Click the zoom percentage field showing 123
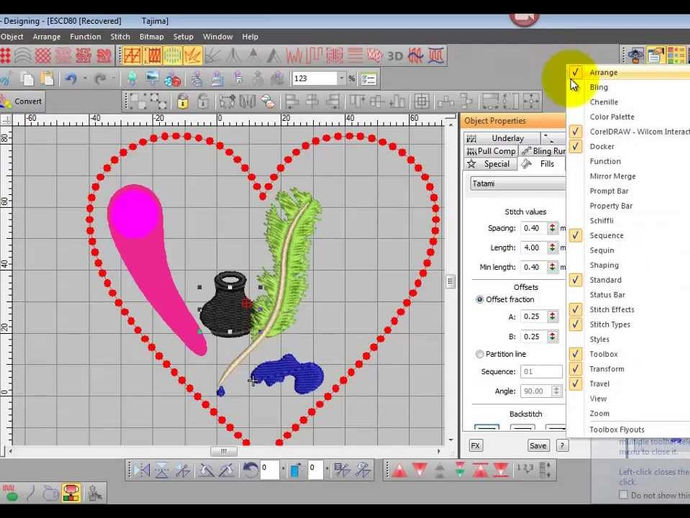Screen dimensions: 690x518 (x=314, y=78)
